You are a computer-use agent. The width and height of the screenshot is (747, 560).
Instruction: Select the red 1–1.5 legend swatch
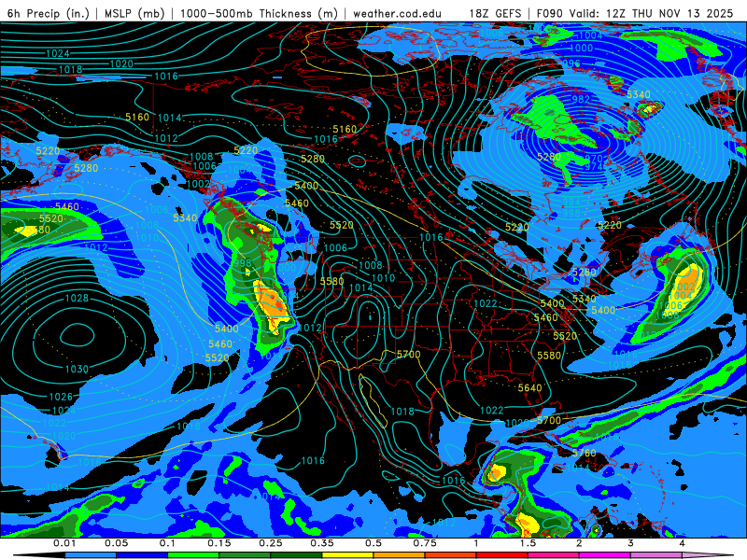pos(502,555)
